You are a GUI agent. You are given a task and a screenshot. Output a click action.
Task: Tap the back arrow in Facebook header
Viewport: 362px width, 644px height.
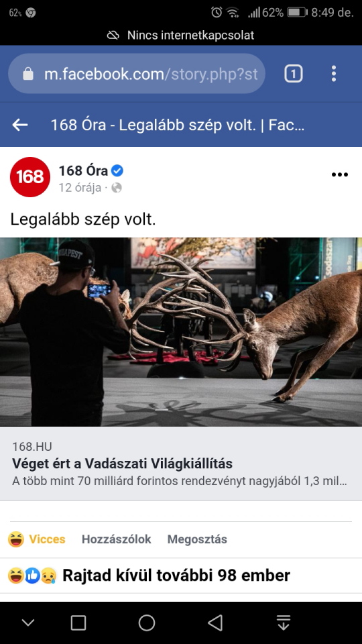pos(19,125)
